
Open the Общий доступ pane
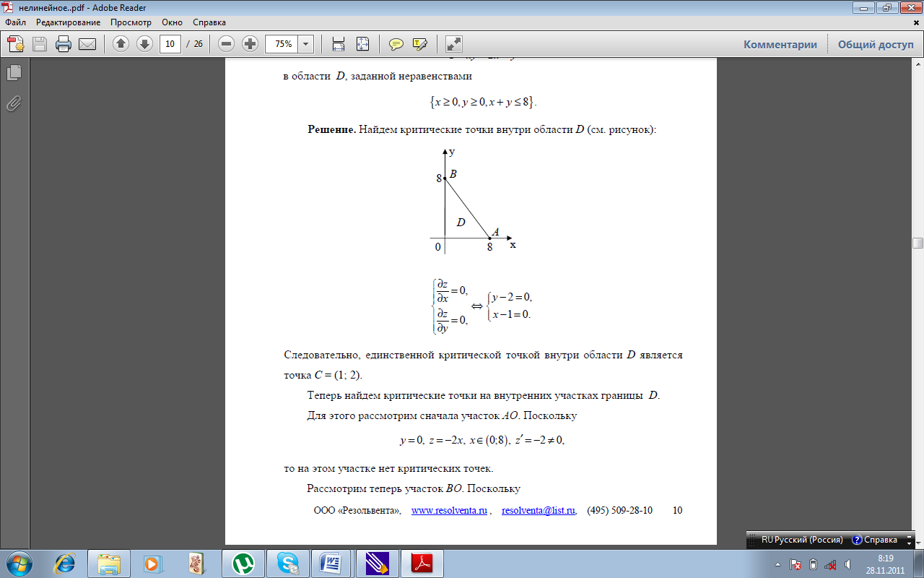click(875, 44)
